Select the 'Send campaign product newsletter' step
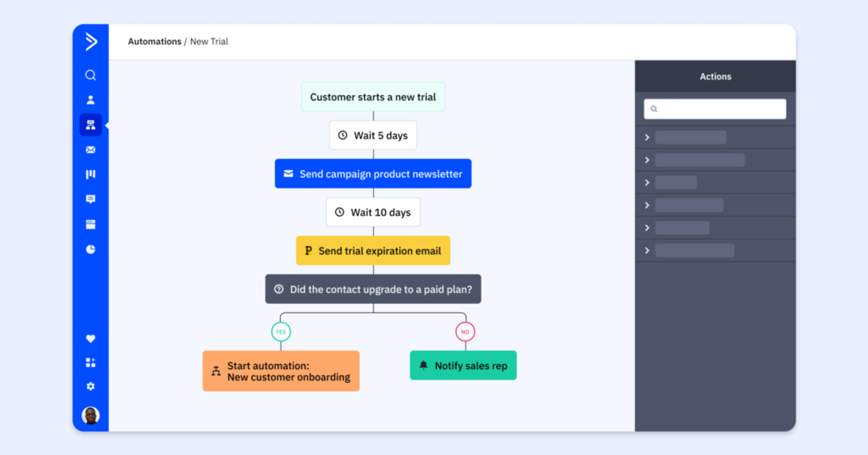 [x=373, y=174]
